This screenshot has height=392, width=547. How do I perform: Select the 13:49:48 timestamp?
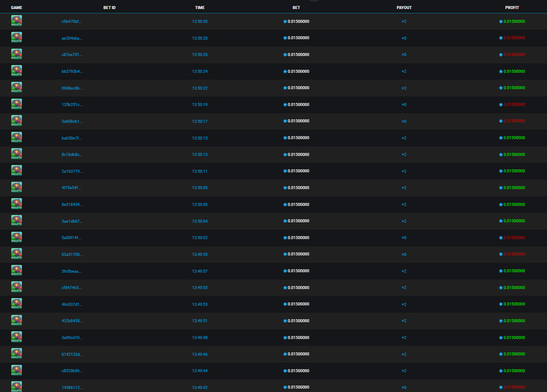200,337
